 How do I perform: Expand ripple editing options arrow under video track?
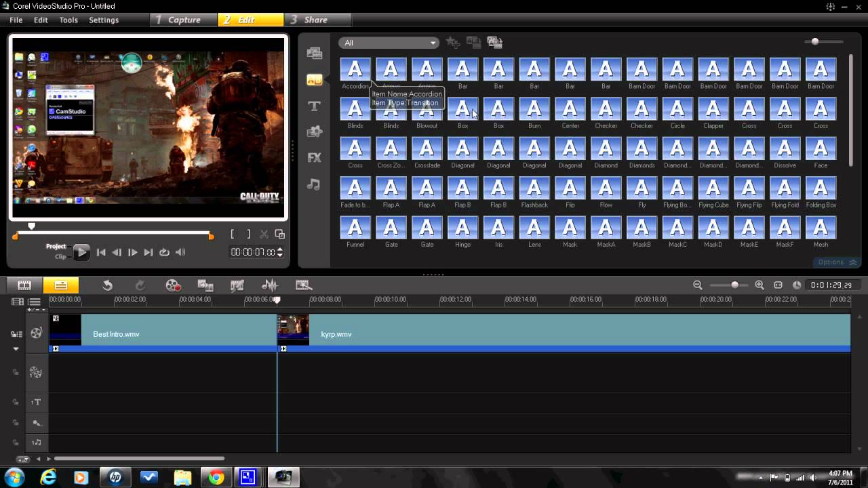16,349
